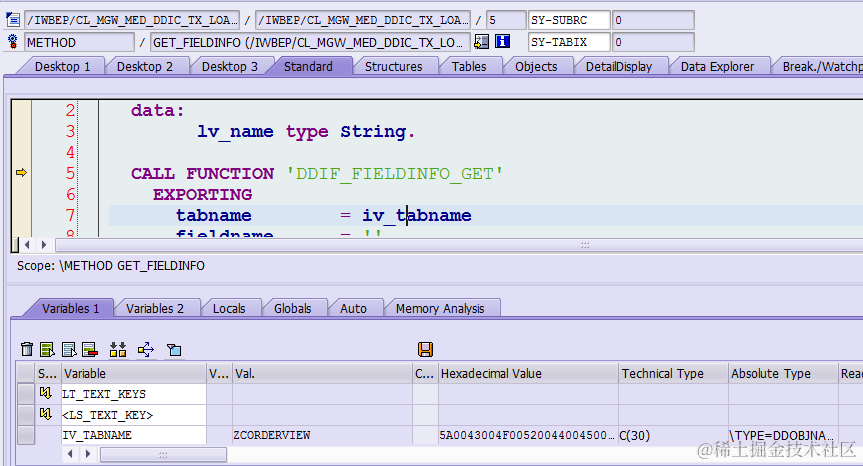The image size is (863, 466).
Task: Click the S... status column header
Action: click(48, 373)
